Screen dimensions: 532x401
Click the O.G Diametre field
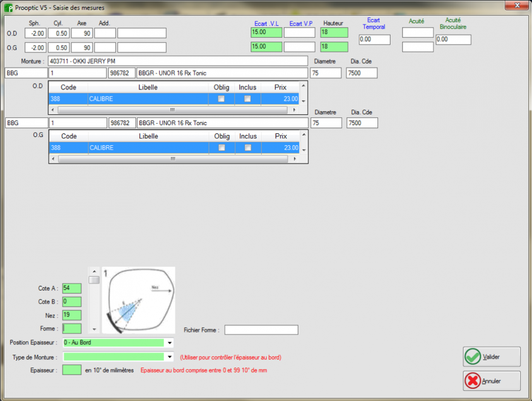[326, 123]
